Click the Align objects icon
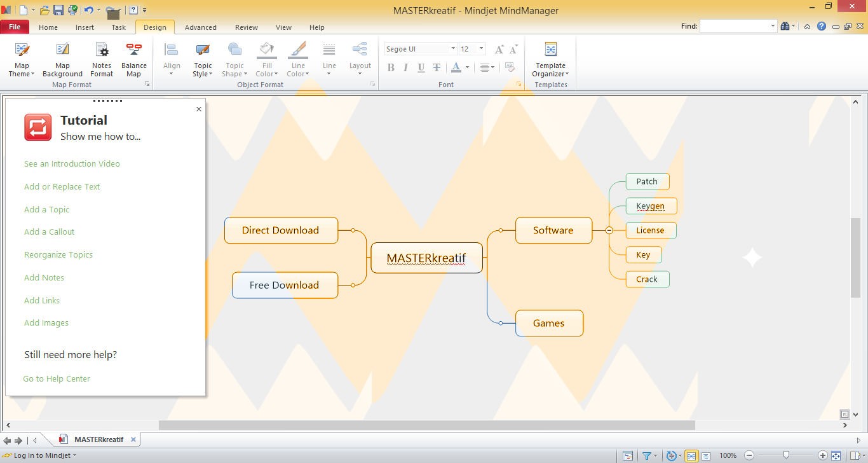Image resolution: width=868 pixels, height=463 pixels. (172, 50)
